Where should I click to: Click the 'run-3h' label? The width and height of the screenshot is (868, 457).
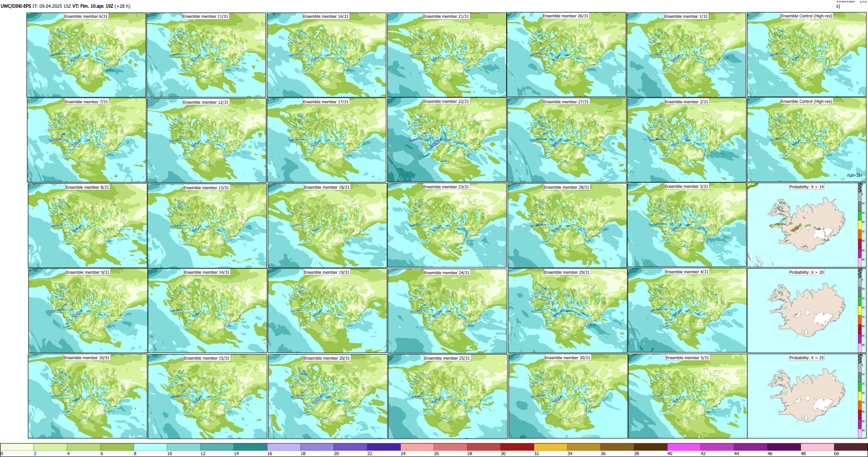coord(854,175)
